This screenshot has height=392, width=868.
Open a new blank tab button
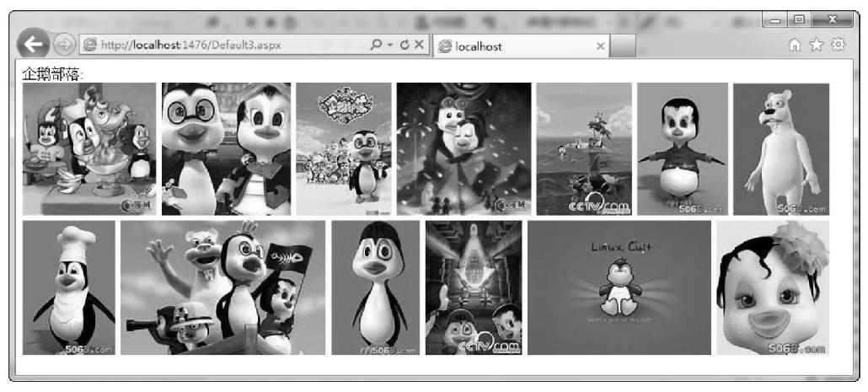coord(622,46)
